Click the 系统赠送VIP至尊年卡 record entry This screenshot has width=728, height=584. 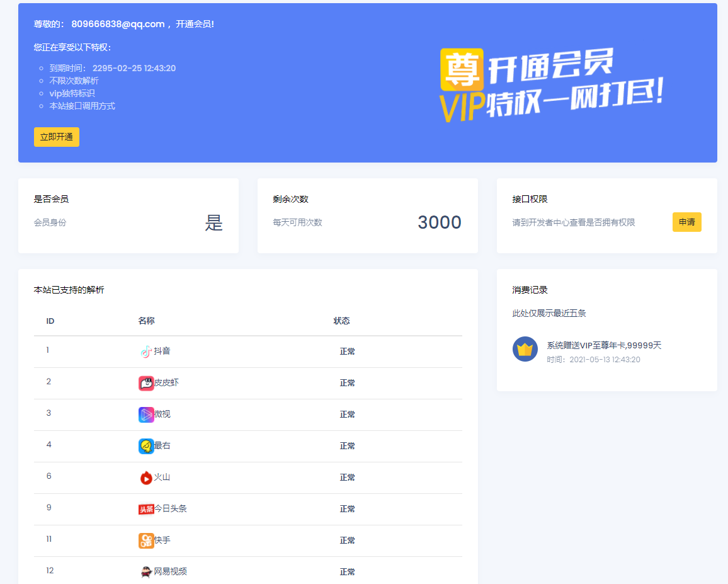point(603,345)
